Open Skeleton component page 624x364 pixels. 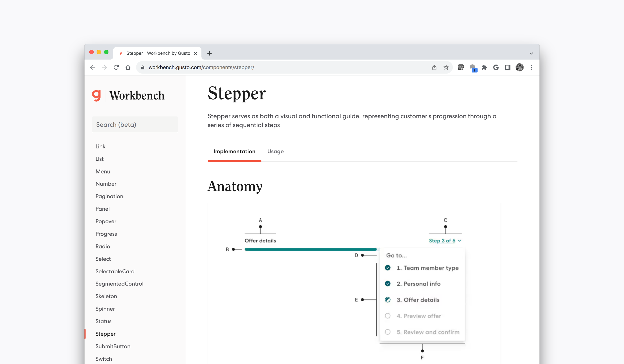point(106,296)
